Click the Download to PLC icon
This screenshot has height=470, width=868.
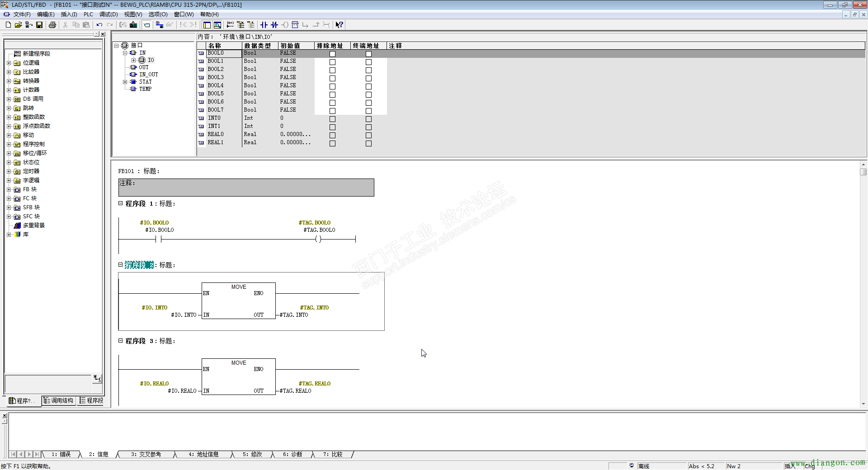pyautogui.click(x=133, y=25)
